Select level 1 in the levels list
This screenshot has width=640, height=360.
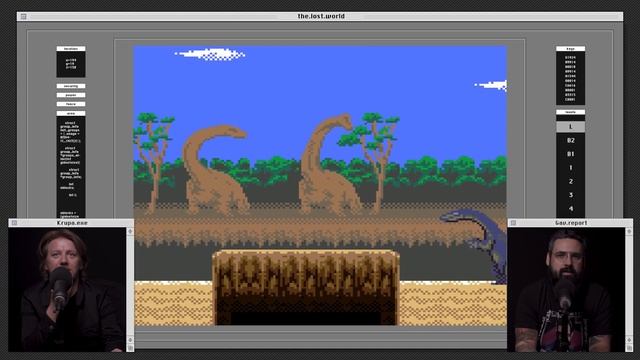tap(570, 168)
